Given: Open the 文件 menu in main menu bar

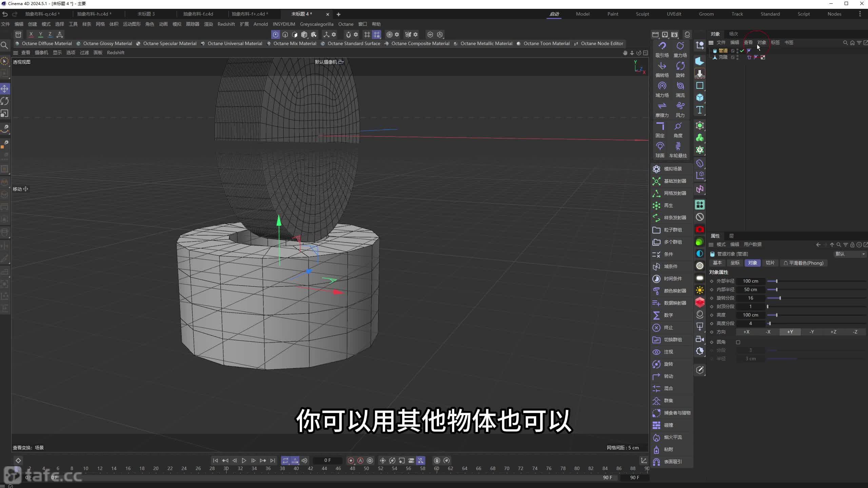Looking at the screenshot, I should click(x=5, y=24).
